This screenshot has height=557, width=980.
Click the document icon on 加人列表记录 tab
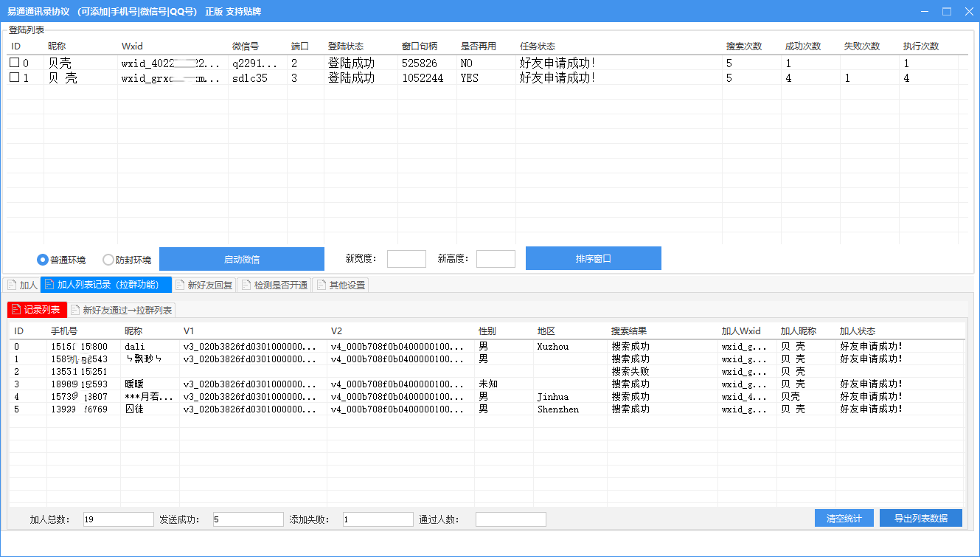click(49, 284)
